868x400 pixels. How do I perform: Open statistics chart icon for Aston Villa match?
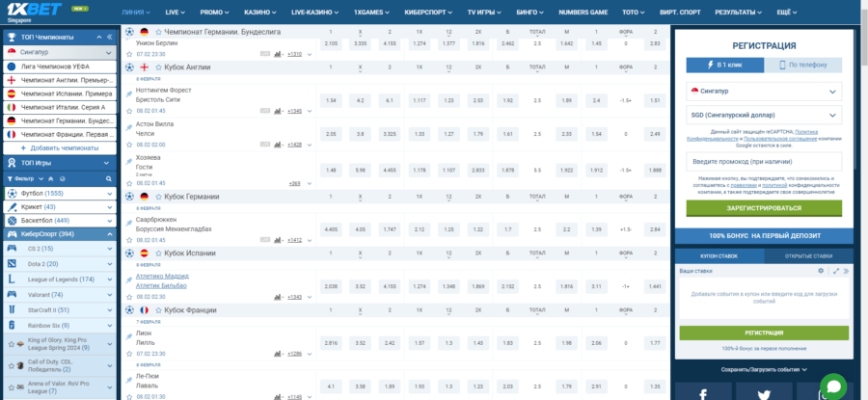278,144
